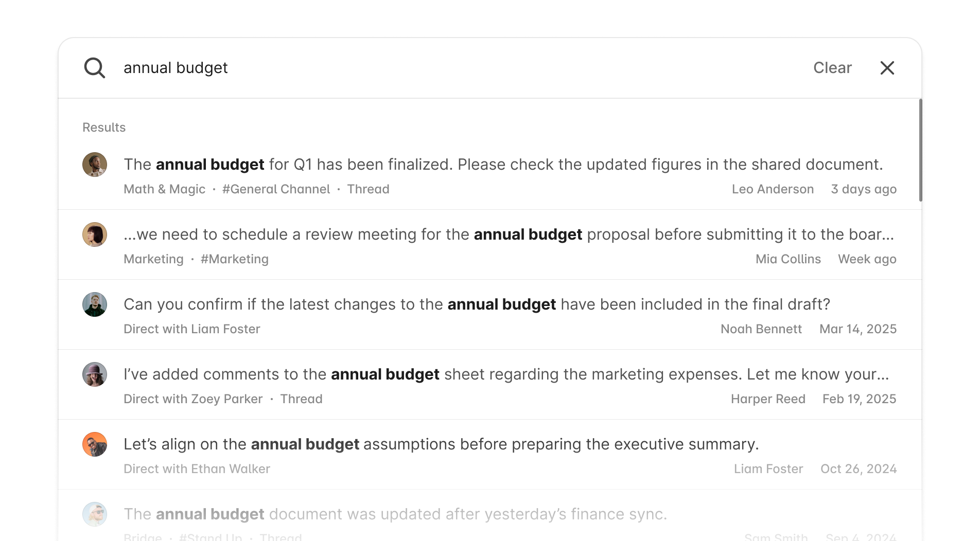Click Noah Bennett's avatar picture
Image resolution: width=980 pixels, height=541 pixels.
95,304
